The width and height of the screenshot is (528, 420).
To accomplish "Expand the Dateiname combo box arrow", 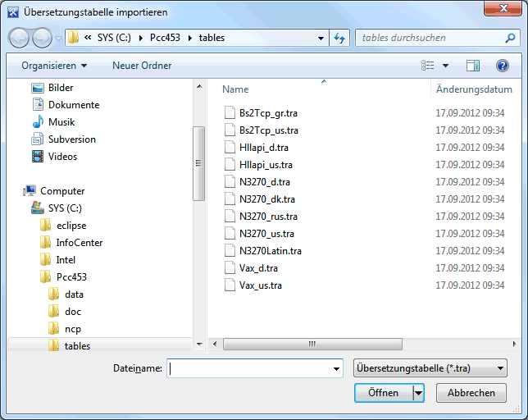I will click(335, 369).
